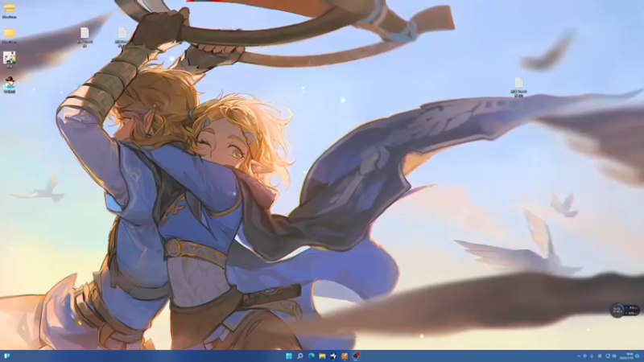The width and height of the screenshot is (644, 362).
Task: Open File Explorer from taskbar
Action: tap(322, 356)
